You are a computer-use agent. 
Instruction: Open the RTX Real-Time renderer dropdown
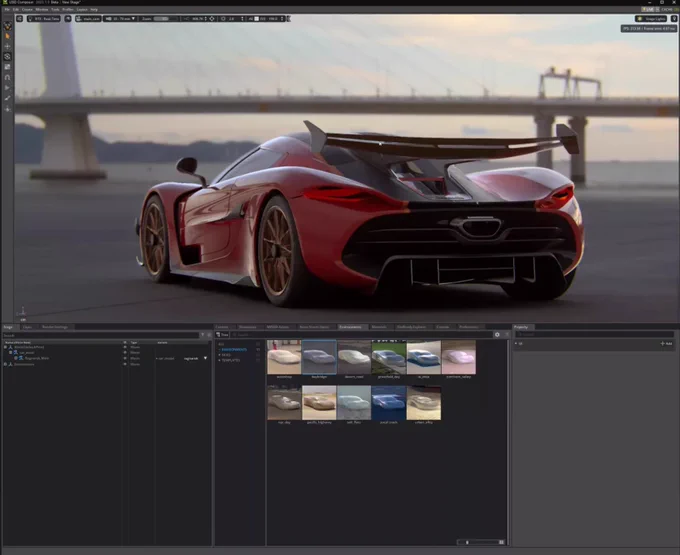tap(43, 19)
